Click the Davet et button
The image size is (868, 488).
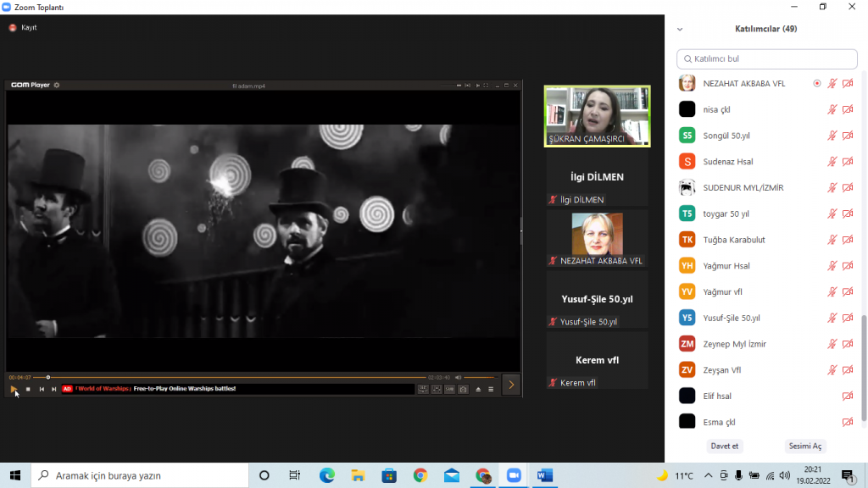point(723,446)
